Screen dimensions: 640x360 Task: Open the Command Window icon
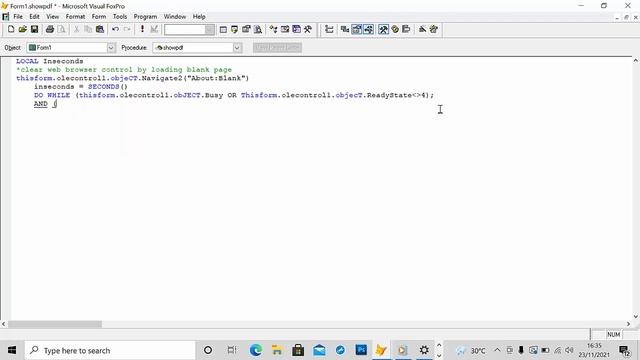[223, 29]
